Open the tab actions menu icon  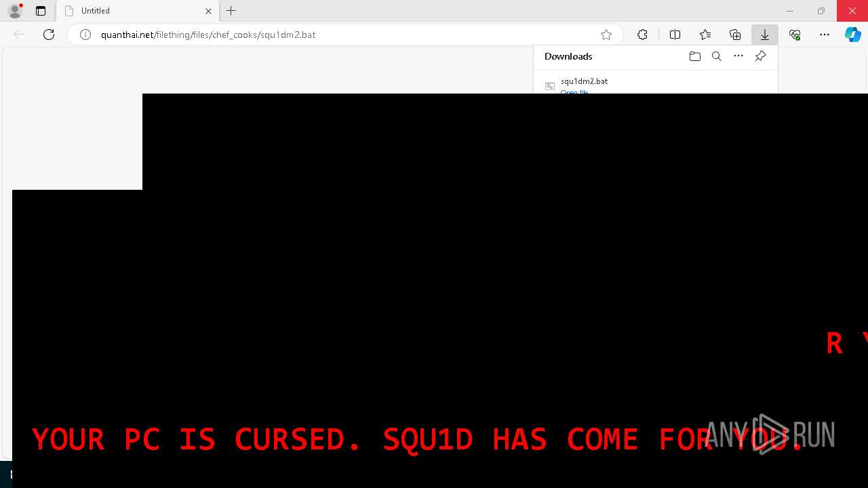pyautogui.click(x=41, y=11)
